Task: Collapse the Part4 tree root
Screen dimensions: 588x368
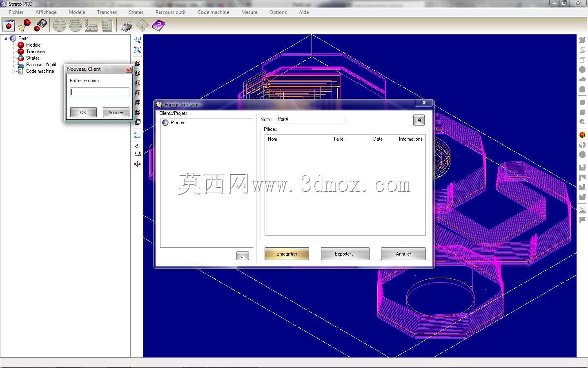Action: [x=6, y=38]
